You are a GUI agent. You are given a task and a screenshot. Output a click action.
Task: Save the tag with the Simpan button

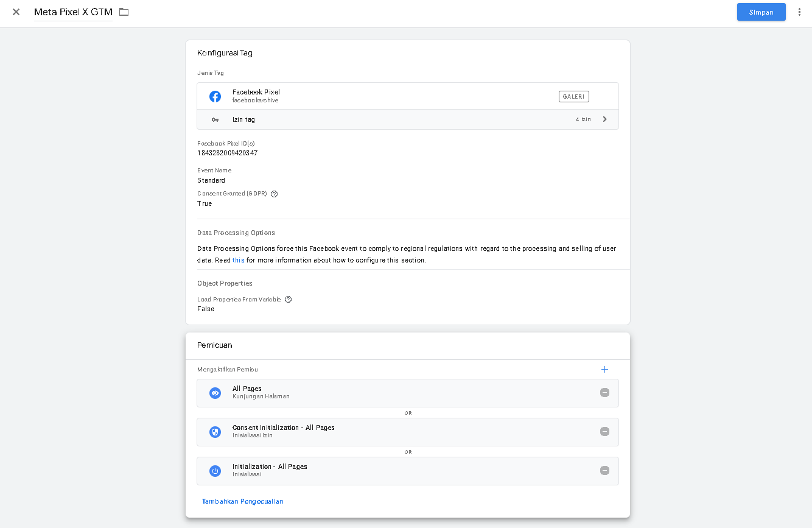[x=761, y=12]
